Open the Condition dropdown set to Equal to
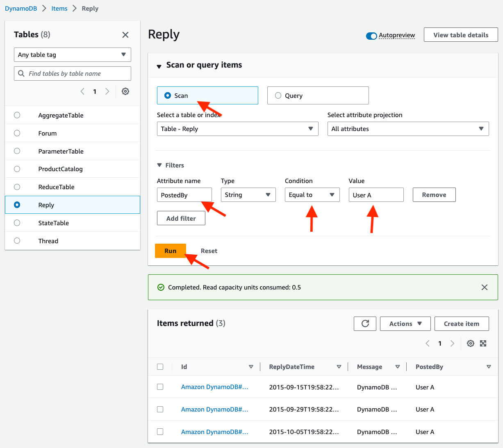Screen dimensions: 503x448 point(312,195)
